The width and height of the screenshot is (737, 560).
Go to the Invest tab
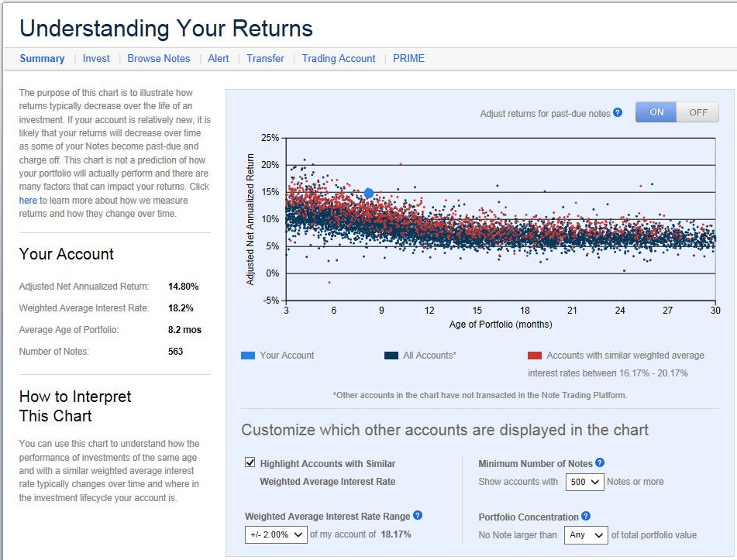(x=96, y=59)
